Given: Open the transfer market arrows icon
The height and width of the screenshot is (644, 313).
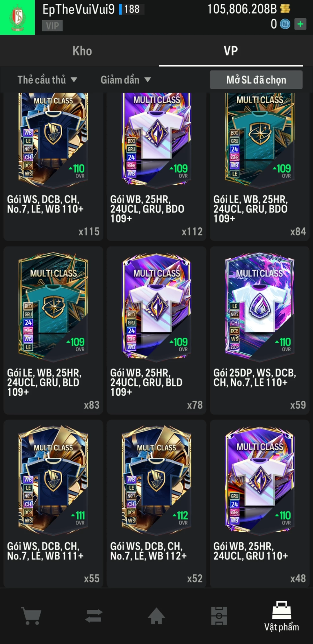Looking at the screenshot, I should click(x=94, y=616).
